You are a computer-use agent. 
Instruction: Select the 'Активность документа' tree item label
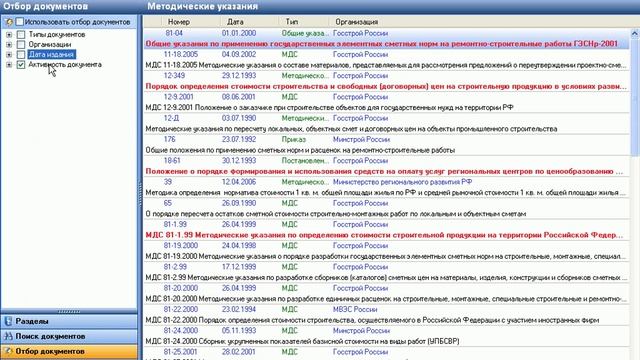point(65,64)
